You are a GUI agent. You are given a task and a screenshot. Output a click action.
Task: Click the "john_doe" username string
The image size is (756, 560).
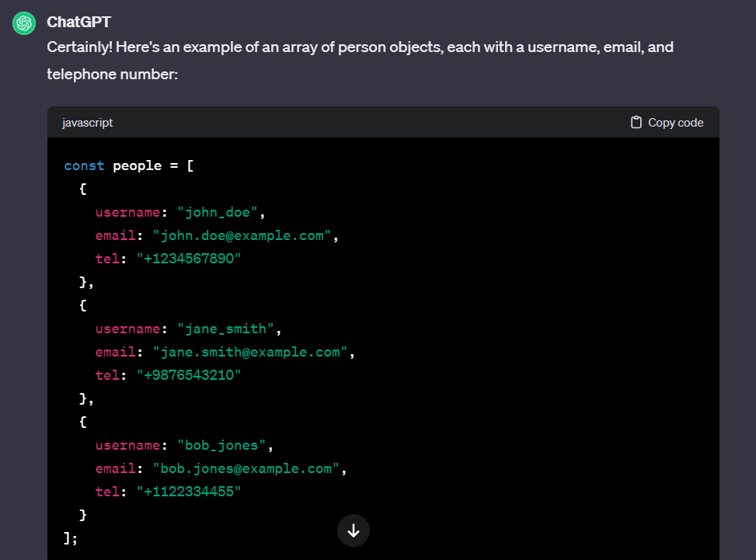pyautogui.click(x=218, y=213)
